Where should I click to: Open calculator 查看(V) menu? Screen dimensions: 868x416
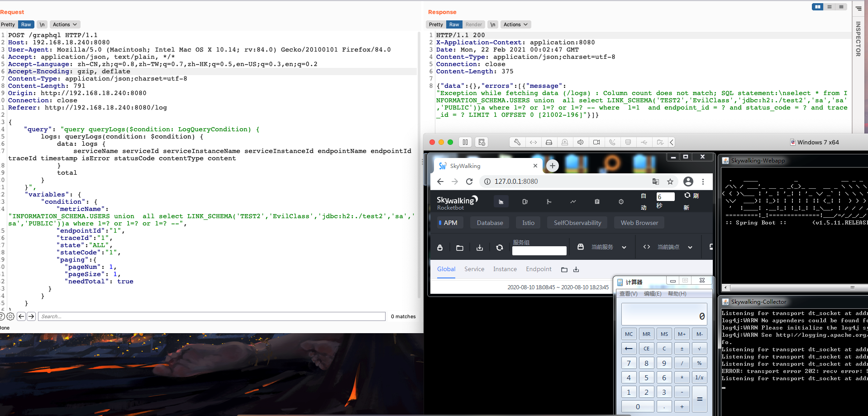(628, 294)
